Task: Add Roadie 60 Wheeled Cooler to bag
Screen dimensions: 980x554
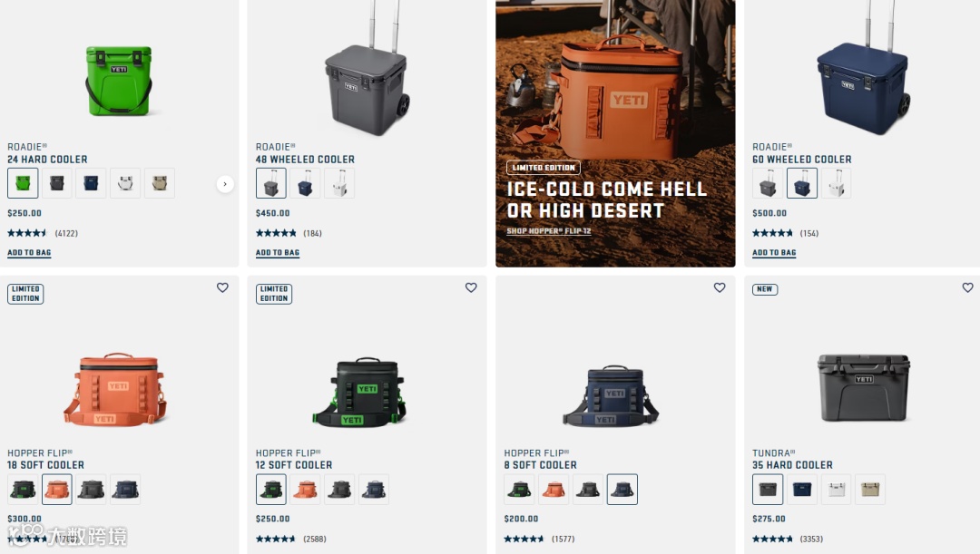Action: coord(774,252)
